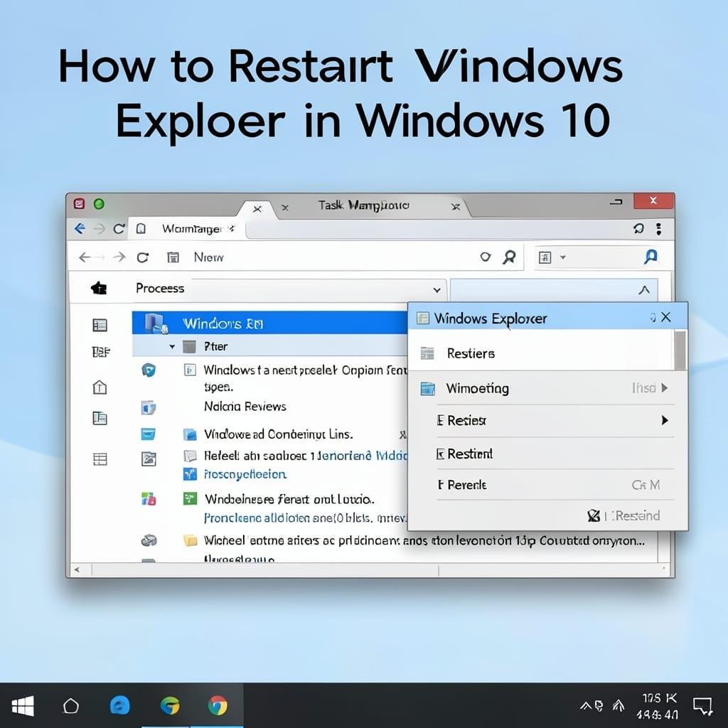Screen dimensions: 728x728
Task: Click the gray forward arrow in the Nrew toolbar
Action: pyautogui.click(x=119, y=257)
